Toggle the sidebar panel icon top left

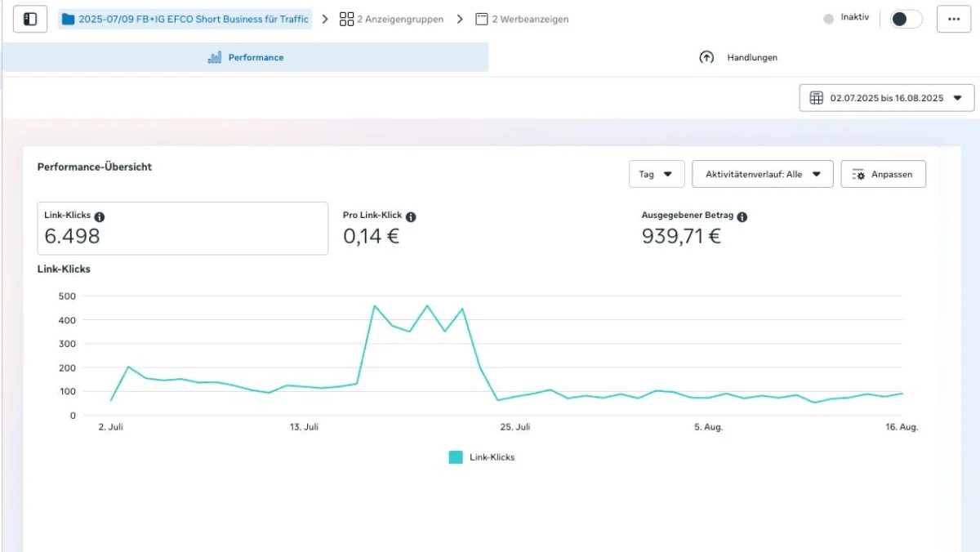[29, 18]
